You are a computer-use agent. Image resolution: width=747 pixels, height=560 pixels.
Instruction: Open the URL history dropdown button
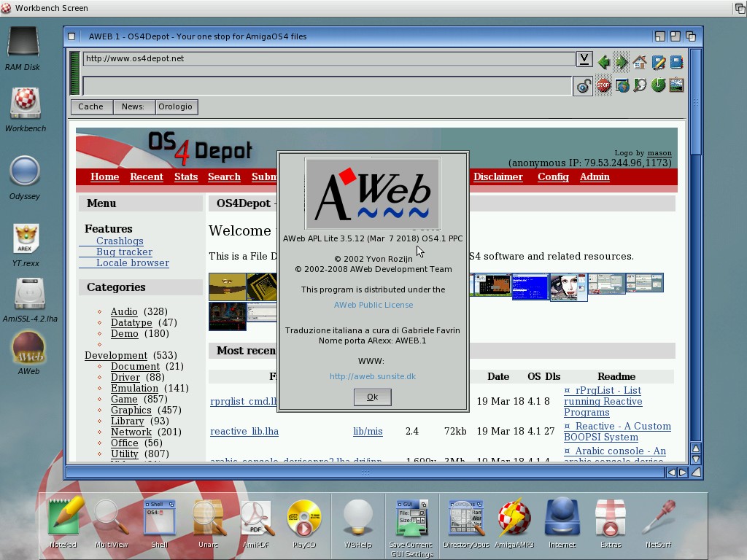click(584, 59)
